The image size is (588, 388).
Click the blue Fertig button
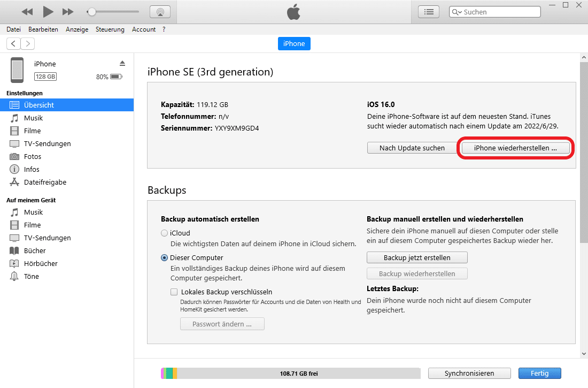coord(540,374)
